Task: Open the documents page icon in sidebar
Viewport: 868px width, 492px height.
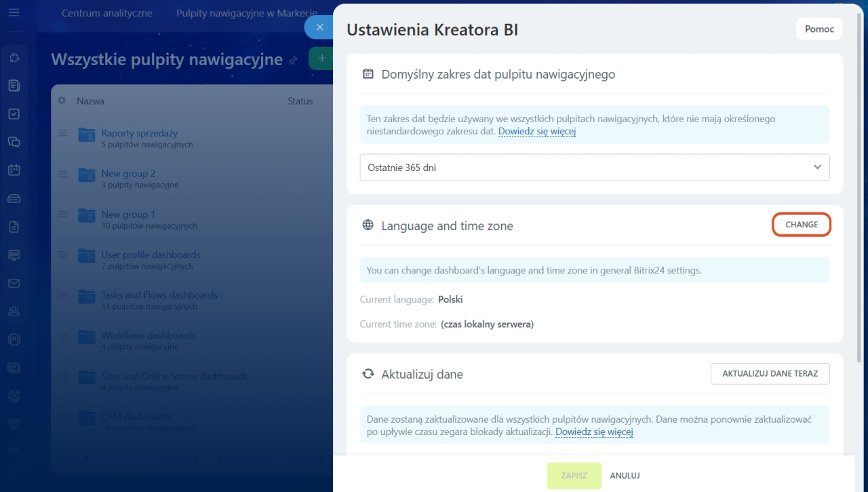Action: coord(14,227)
